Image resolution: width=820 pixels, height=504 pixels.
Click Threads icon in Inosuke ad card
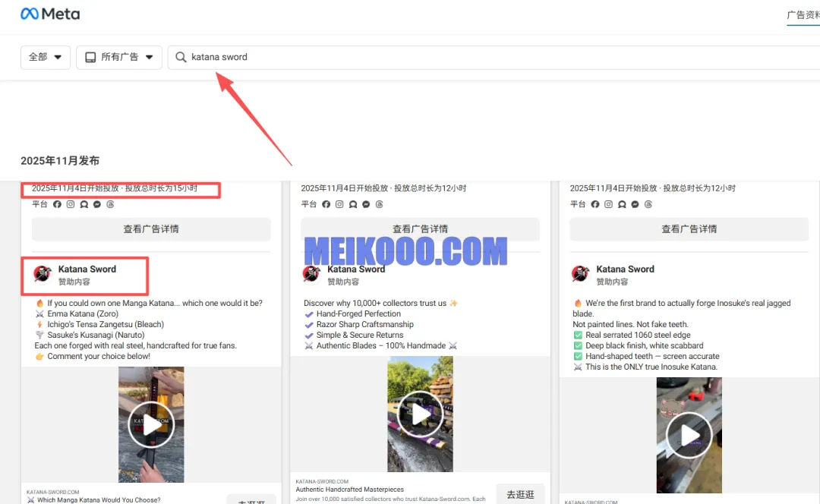click(648, 204)
